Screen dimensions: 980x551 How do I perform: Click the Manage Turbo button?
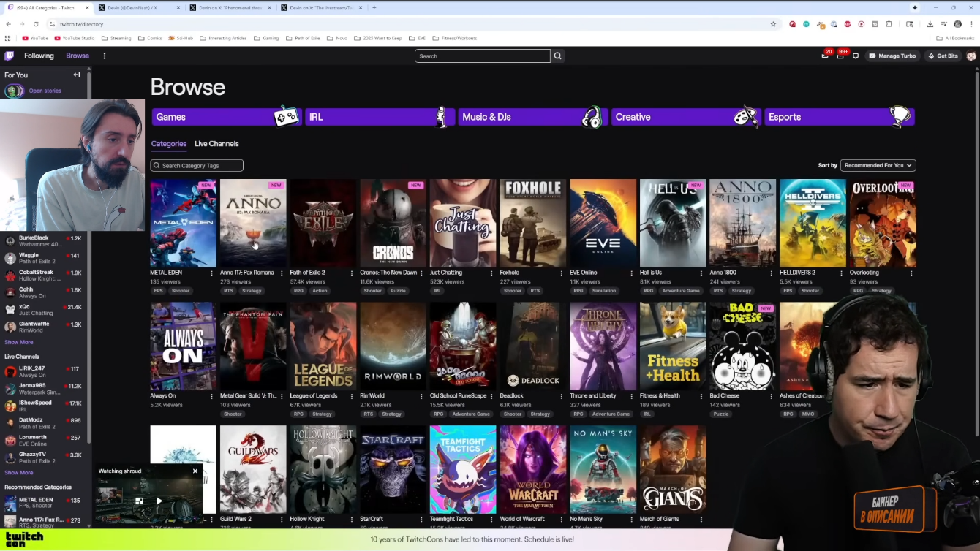click(x=892, y=56)
